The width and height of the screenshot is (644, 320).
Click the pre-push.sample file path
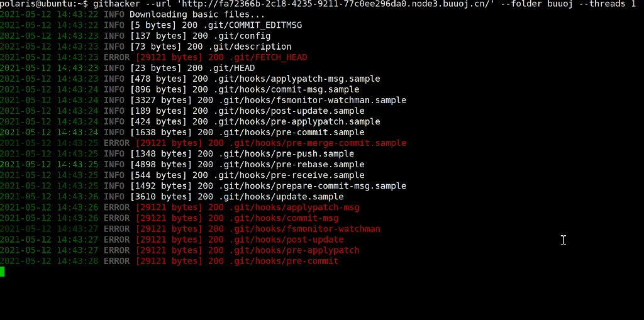pos(286,153)
